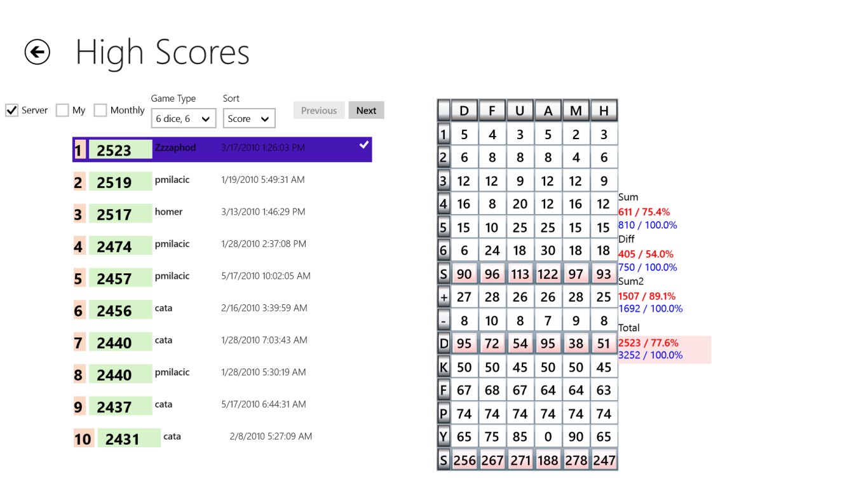Select cata's 2431 tenth-place entry
This screenshot has width=868, height=488.
tap(222, 438)
